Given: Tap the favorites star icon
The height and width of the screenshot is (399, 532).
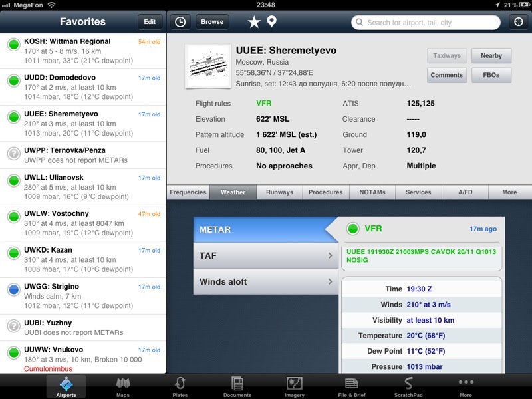Looking at the screenshot, I should click(x=254, y=22).
